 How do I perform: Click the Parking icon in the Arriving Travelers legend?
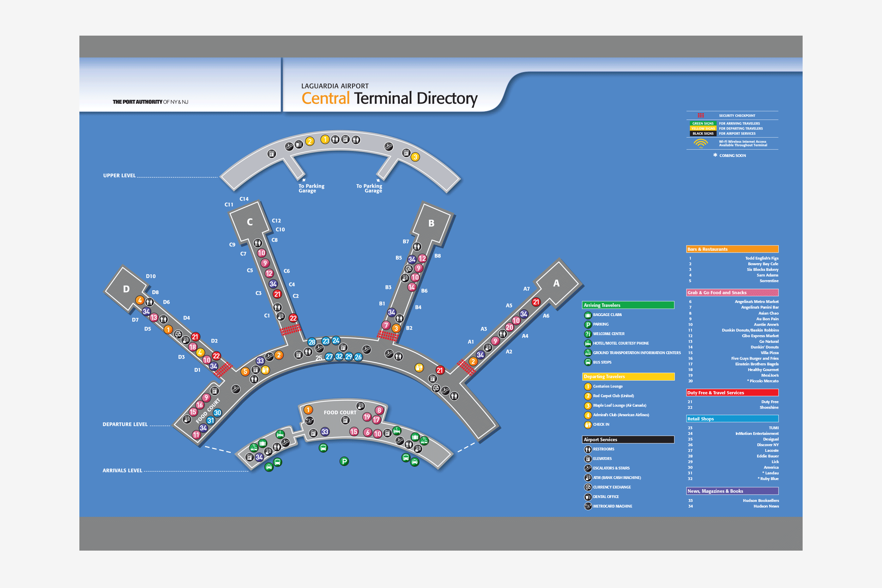588,325
